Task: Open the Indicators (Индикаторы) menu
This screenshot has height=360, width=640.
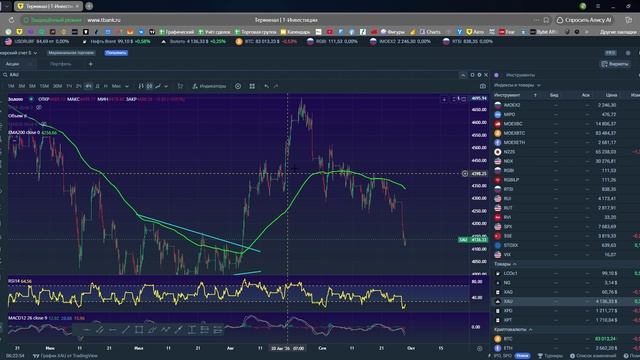Action: 209,86
